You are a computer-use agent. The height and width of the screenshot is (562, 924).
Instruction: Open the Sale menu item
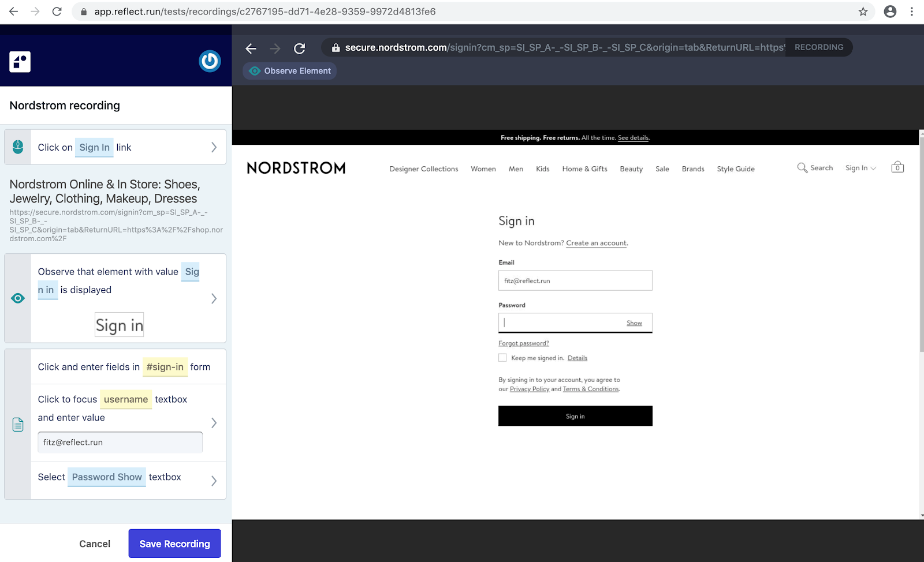click(x=662, y=169)
